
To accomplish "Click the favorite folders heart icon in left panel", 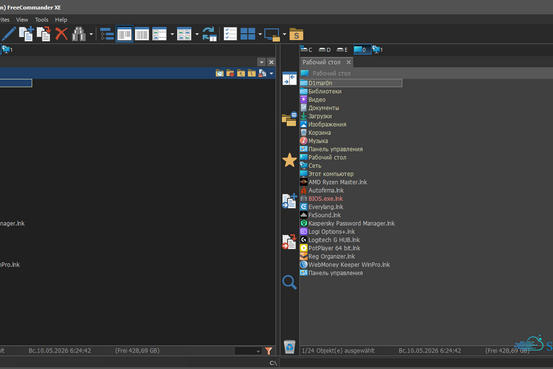I will pyautogui.click(x=230, y=73).
